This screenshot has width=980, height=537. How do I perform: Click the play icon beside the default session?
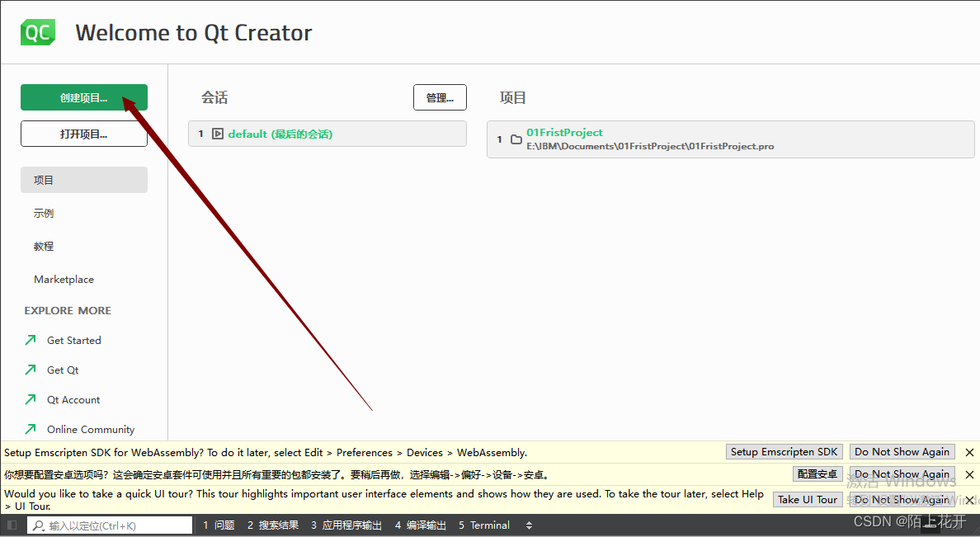pyautogui.click(x=219, y=133)
